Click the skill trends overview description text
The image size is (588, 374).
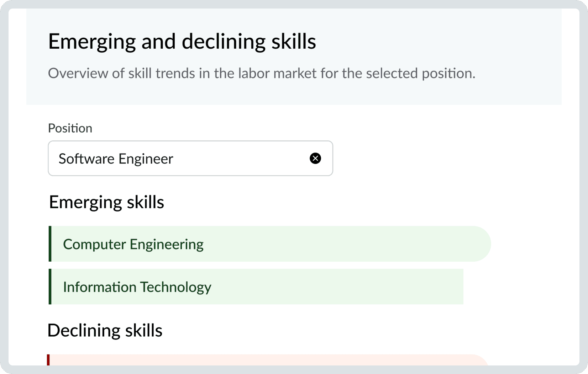[262, 73]
